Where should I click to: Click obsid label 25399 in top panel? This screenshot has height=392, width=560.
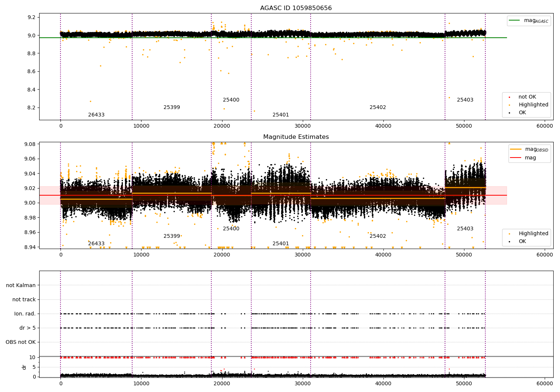click(x=172, y=108)
